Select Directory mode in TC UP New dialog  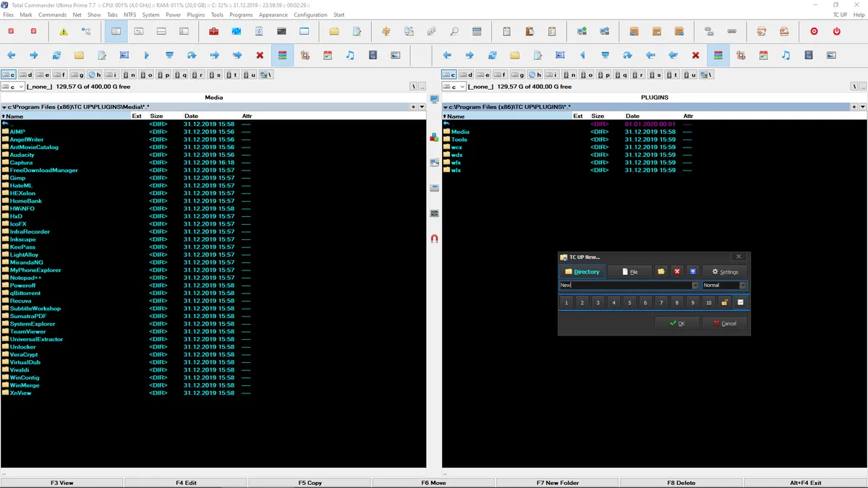(582, 272)
